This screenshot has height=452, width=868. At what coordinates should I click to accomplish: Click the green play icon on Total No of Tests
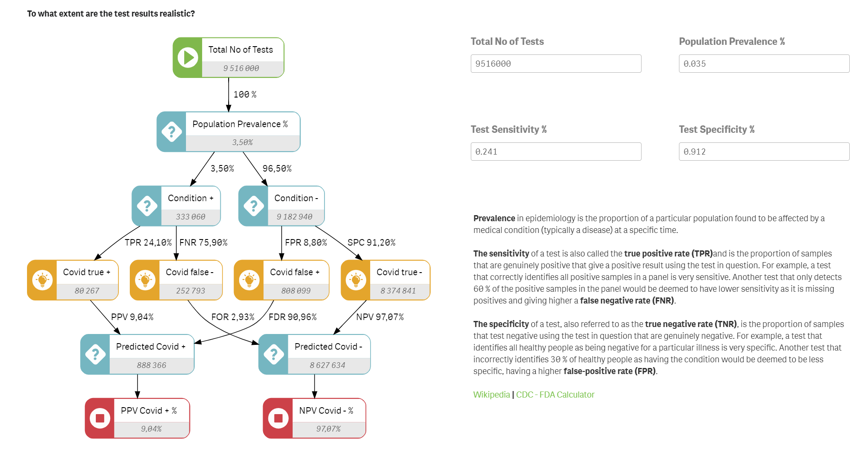188,57
